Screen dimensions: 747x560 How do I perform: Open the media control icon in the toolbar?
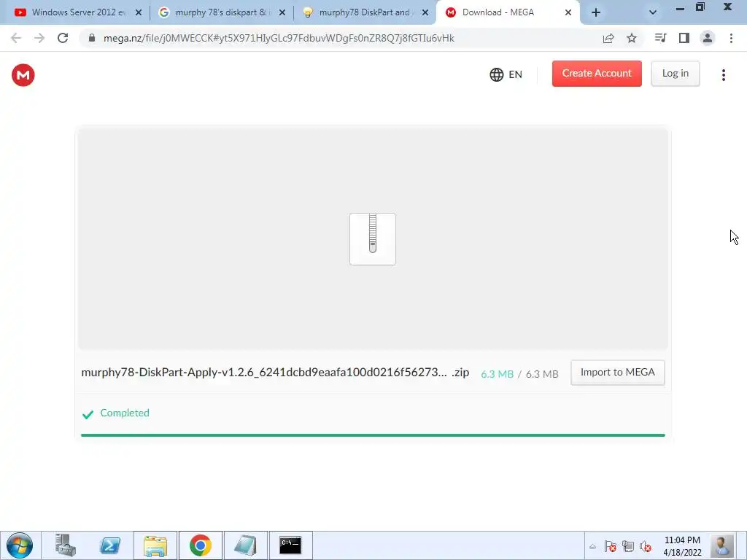pyautogui.click(x=660, y=38)
